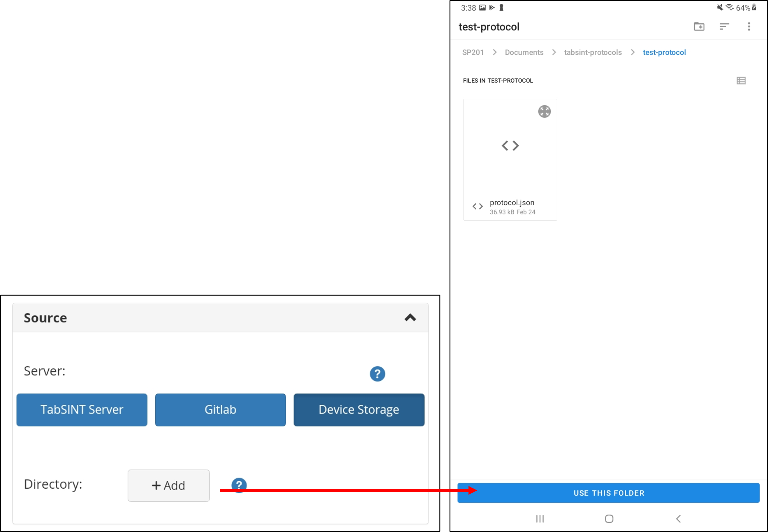Go to Documents breadcrumb folder
768x532 pixels.
point(524,52)
